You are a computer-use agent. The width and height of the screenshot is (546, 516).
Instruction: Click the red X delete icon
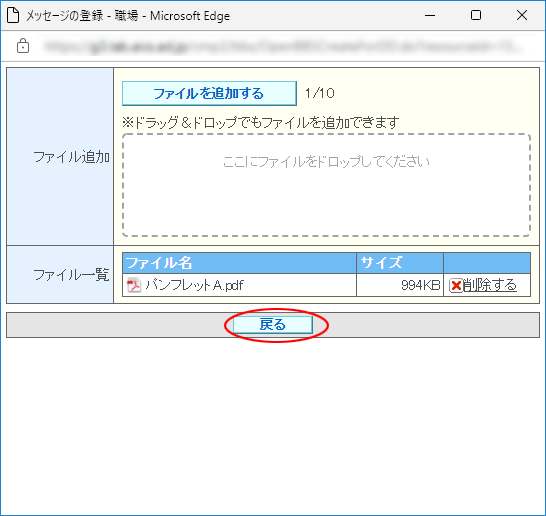456,286
